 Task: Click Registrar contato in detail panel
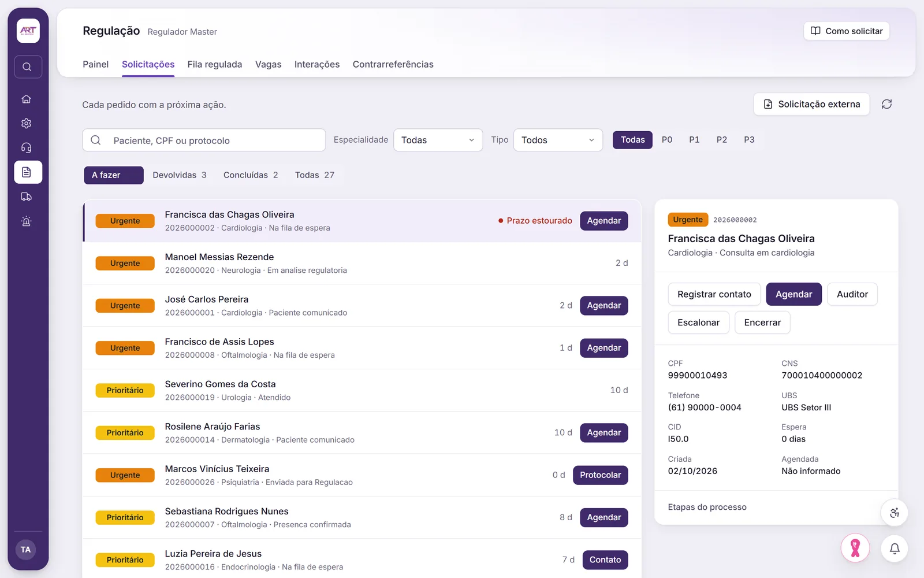[714, 294]
